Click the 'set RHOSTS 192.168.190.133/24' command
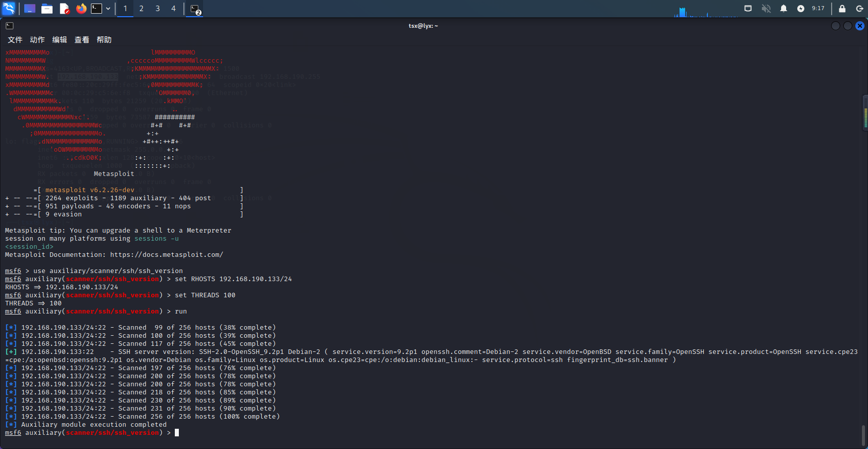Image resolution: width=868 pixels, height=449 pixels. (x=233, y=279)
